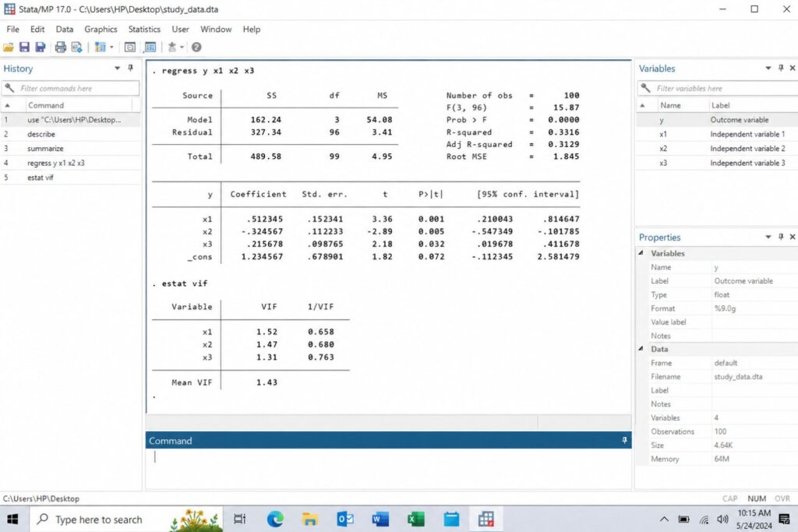This screenshot has height=532, width=798.
Task: Collapse the Data section in Properties
Action: (641, 349)
